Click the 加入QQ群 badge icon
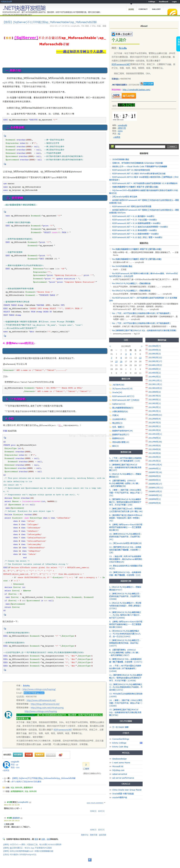Viewport: 180px width, 868px height. pos(147,84)
